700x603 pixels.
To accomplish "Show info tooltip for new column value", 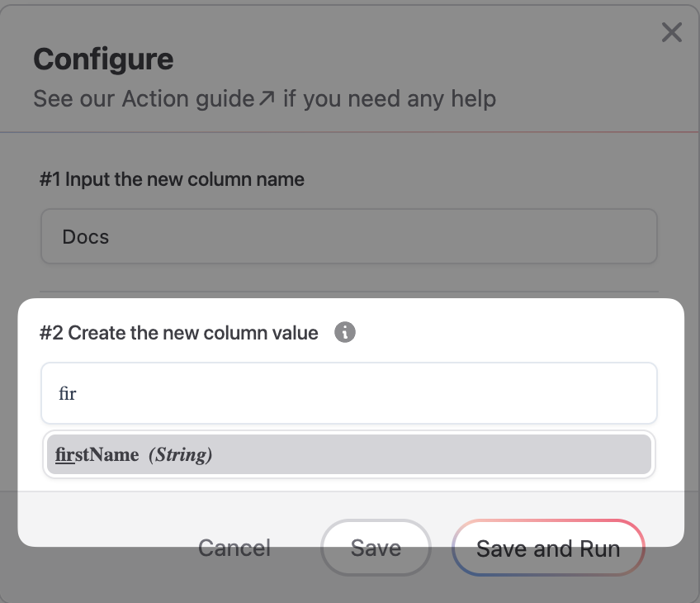I will 345,332.
